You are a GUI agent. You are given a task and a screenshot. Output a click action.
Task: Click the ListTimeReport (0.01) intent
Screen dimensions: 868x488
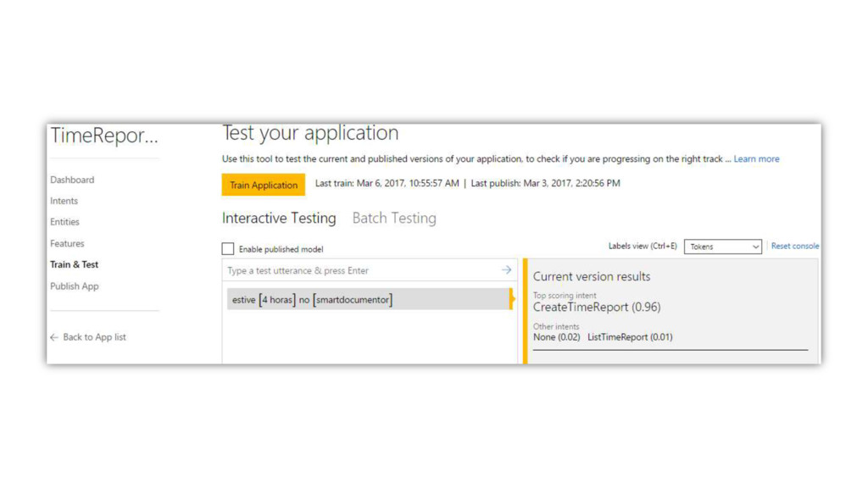[x=630, y=337]
